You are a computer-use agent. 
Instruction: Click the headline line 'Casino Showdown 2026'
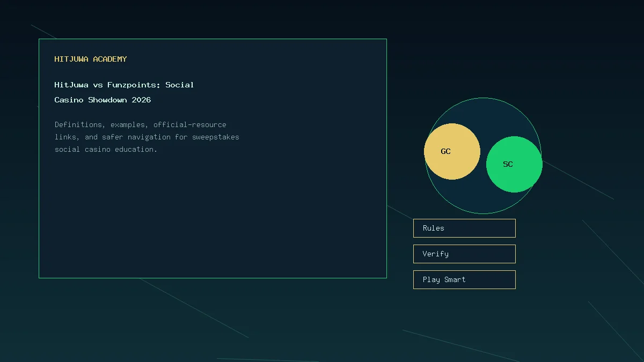click(103, 100)
